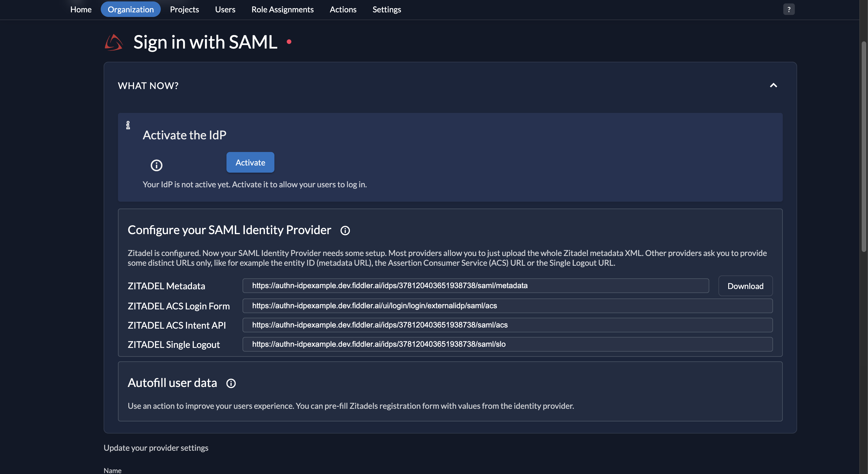This screenshot has width=868, height=474.
Task: Click the 'ZITADEL Single Logout' label
Action: pyautogui.click(x=174, y=344)
